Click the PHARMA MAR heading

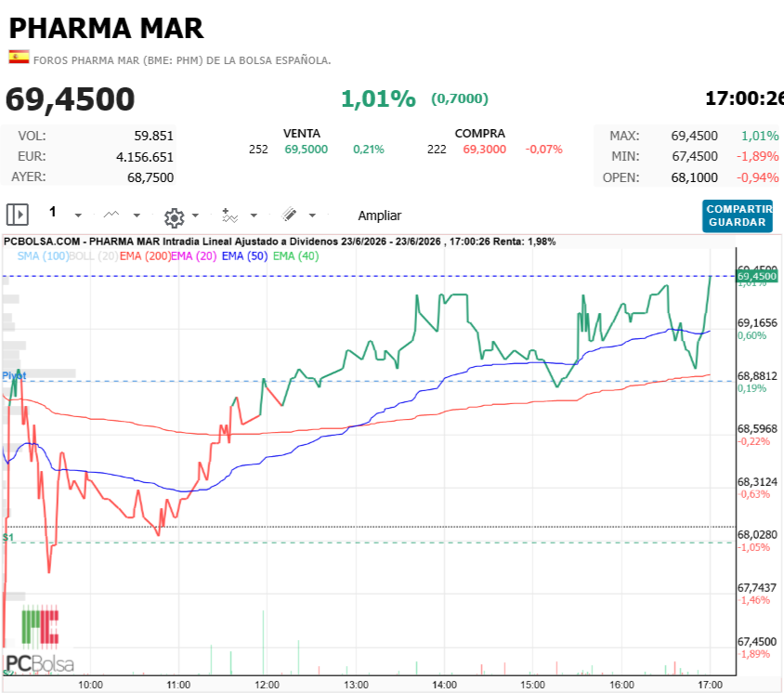107,28
